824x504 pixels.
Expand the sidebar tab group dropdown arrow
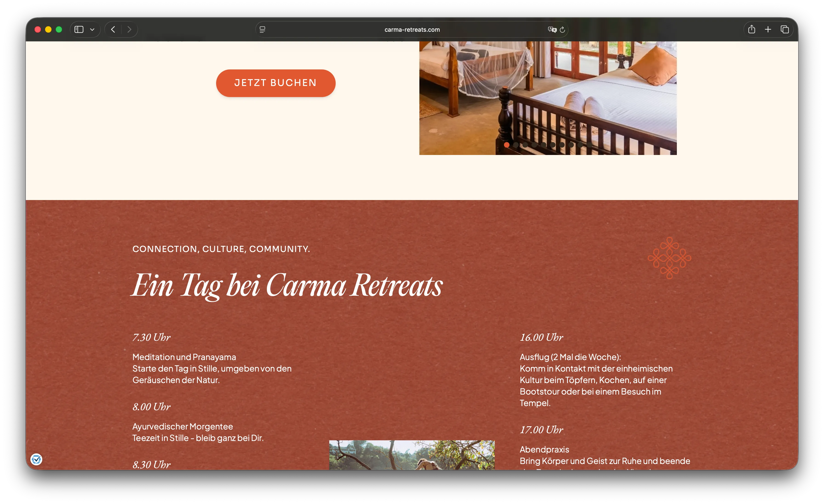point(92,29)
